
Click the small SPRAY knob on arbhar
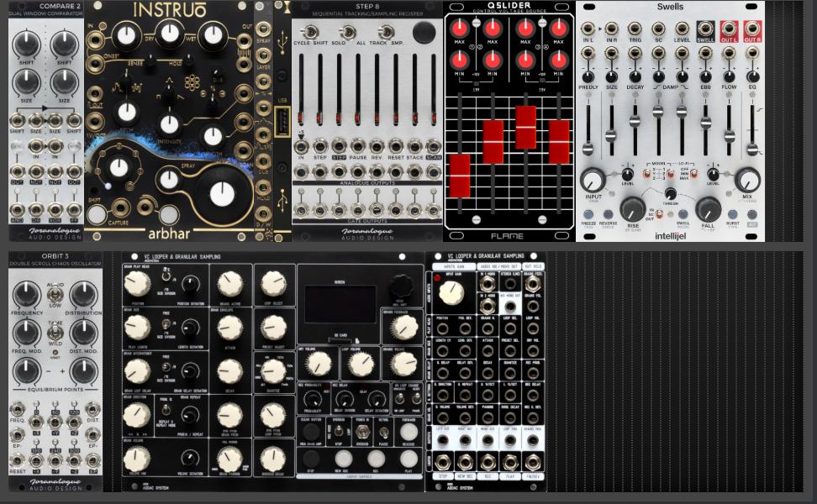168,179
